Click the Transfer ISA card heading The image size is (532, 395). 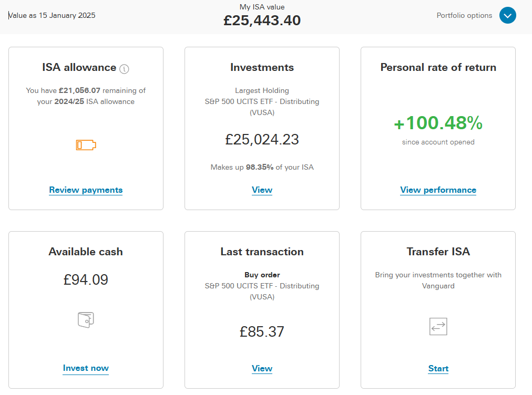click(438, 252)
